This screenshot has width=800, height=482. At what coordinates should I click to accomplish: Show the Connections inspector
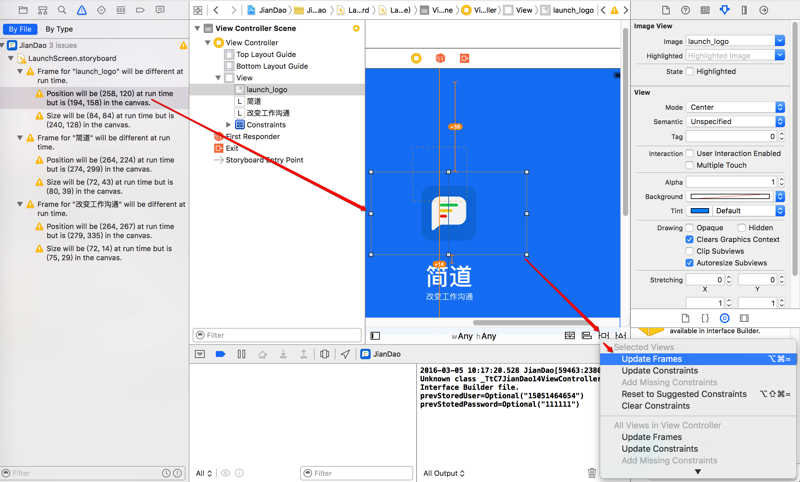(x=763, y=10)
